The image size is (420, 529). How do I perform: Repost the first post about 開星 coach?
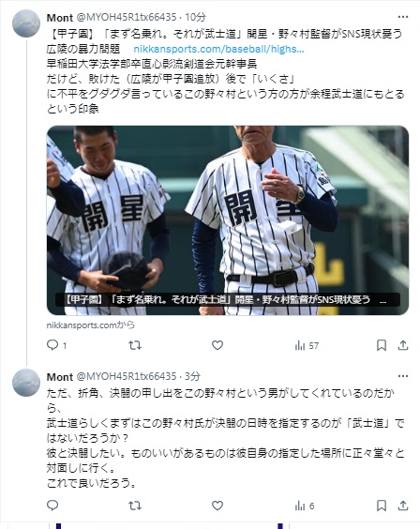pos(135,345)
